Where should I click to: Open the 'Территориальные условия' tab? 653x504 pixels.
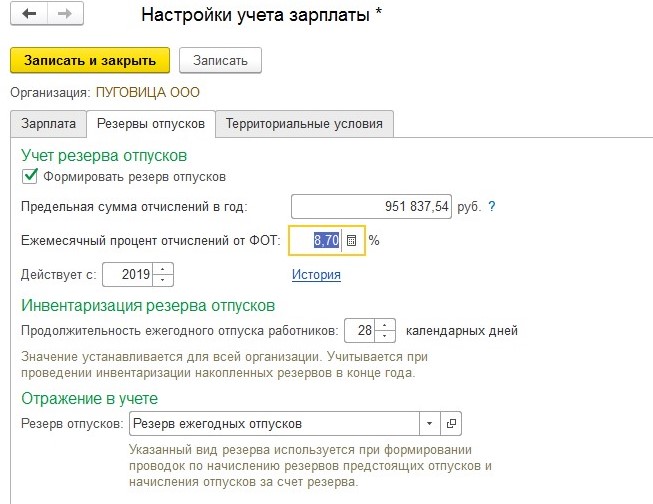[x=304, y=124]
